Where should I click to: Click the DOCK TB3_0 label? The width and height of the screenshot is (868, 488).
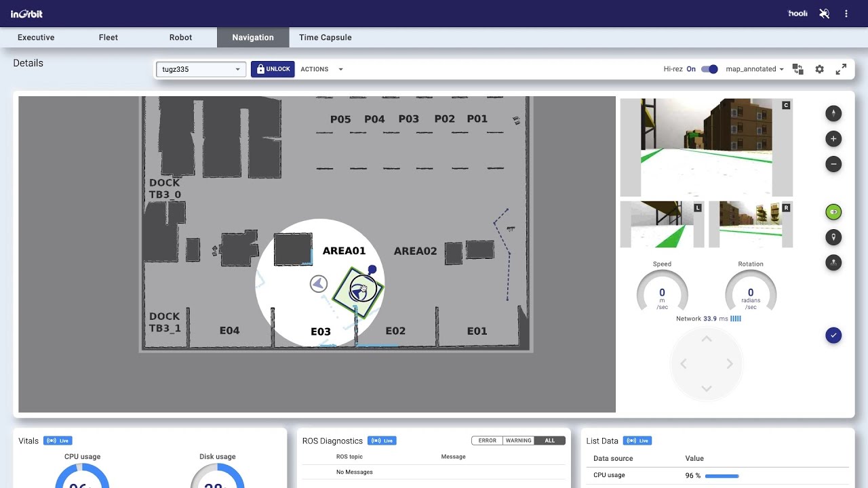pyautogui.click(x=165, y=188)
